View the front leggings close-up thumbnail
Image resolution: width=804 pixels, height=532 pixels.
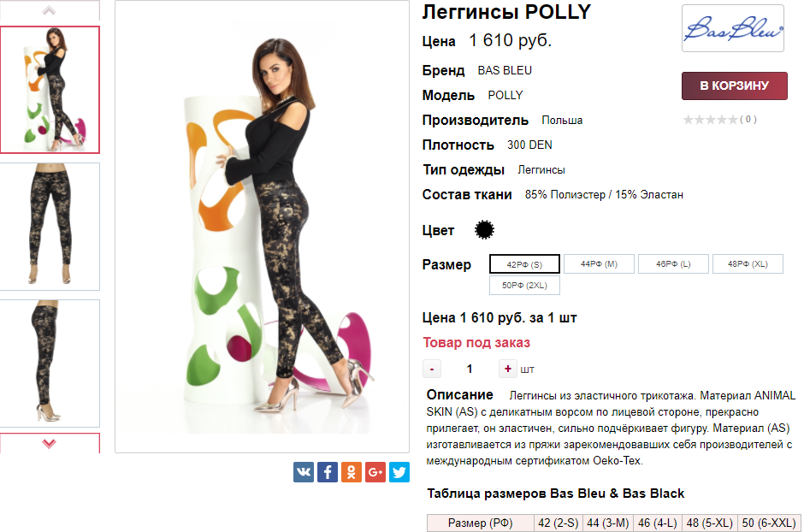pos(50,227)
